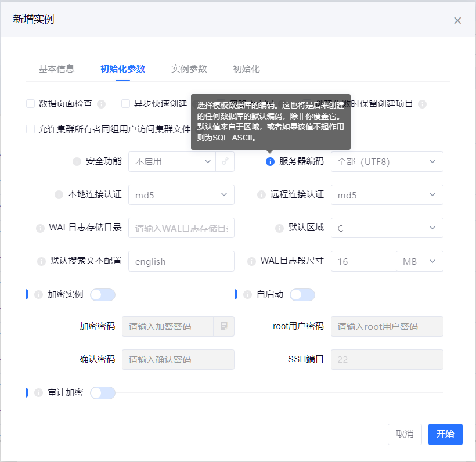Toggle the 自启动 switch
The width and height of the screenshot is (476, 462).
[302, 295]
